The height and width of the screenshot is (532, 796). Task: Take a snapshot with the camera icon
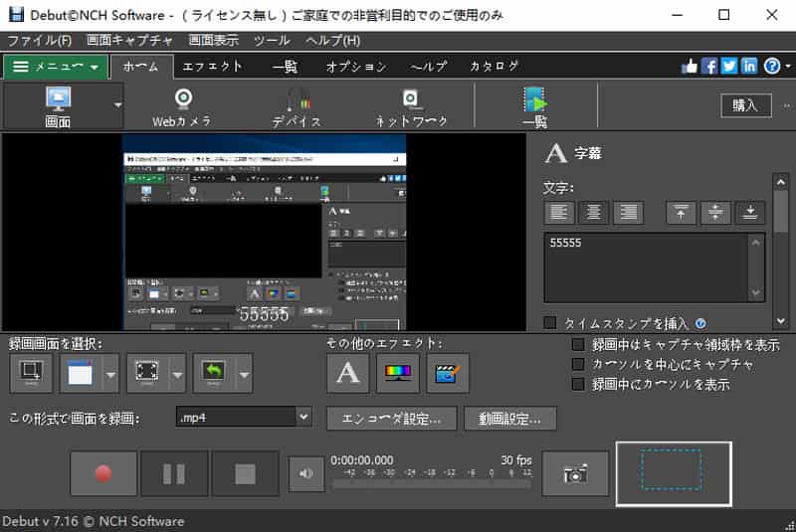click(575, 473)
